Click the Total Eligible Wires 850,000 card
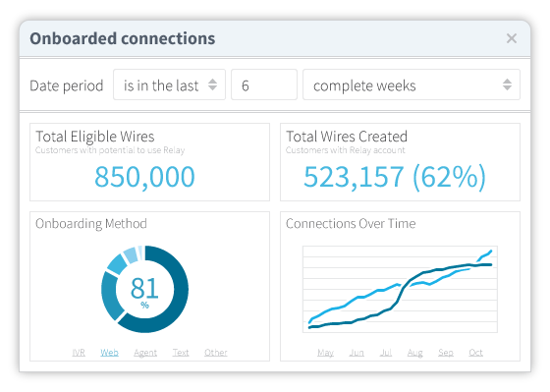 click(149, 162)
